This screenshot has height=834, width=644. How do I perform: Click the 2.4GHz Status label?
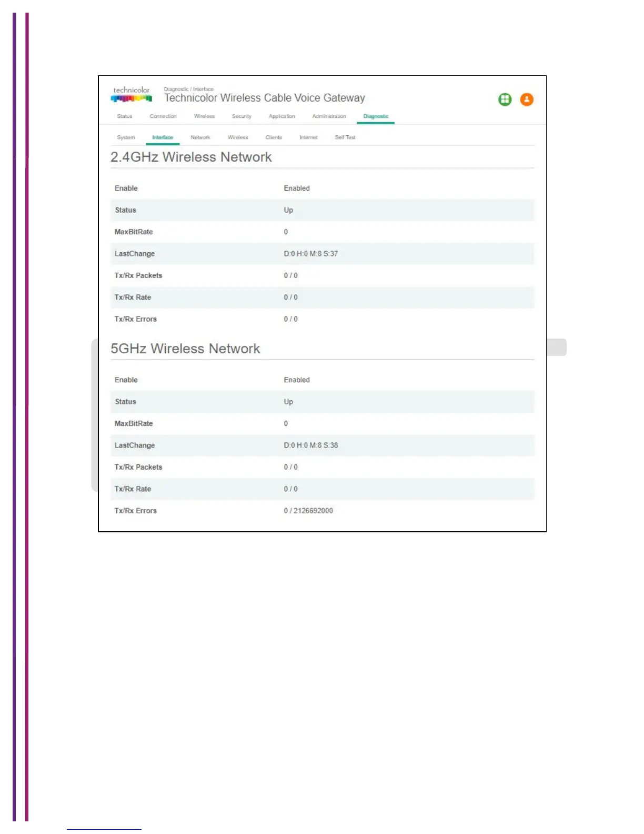125,210
